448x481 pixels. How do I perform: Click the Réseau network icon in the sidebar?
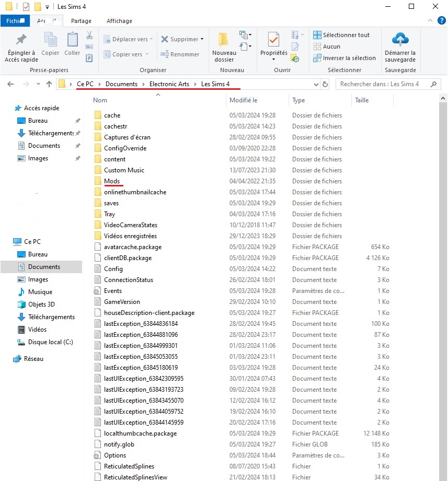tap(17, 359)
